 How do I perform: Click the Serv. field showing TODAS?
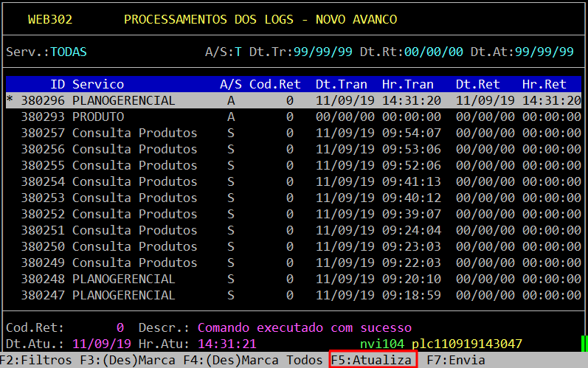pos(68,52)
